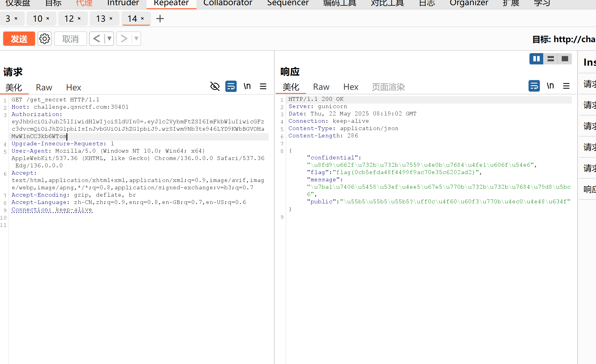Toggle \n newline display in response panel

pyautogui.click(x=551, y=86)
